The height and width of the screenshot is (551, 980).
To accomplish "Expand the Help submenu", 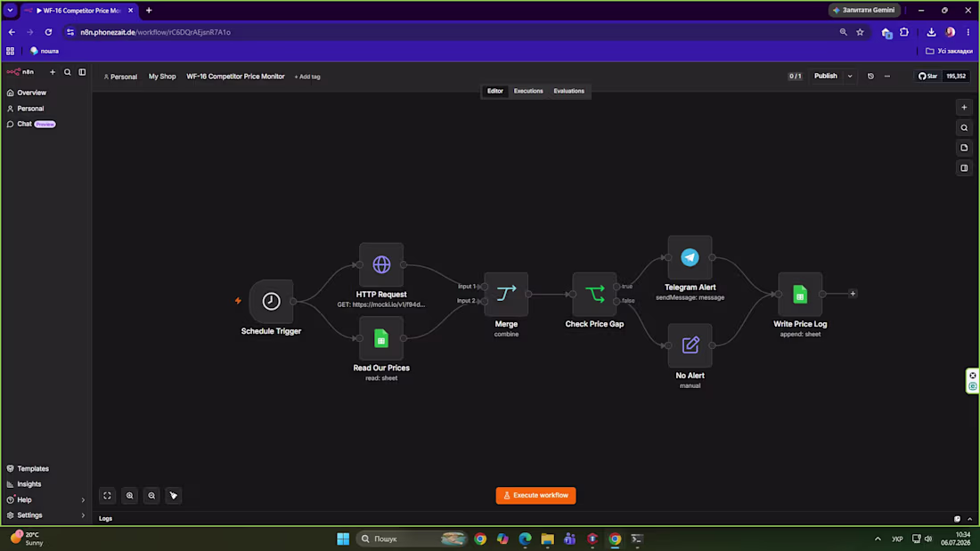I will [83, 499].
